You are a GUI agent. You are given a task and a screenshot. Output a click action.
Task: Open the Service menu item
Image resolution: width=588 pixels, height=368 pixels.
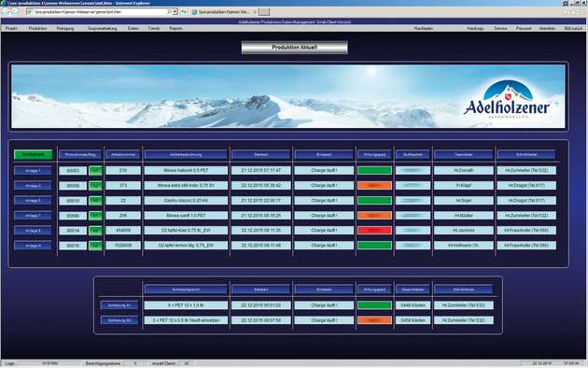click(x=500, y=29)
